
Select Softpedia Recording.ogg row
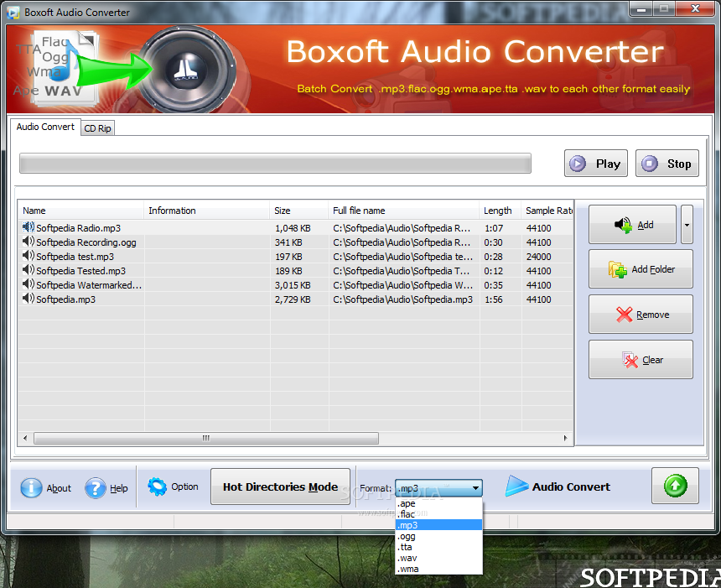pyautogui.click(x=295, y=242)
